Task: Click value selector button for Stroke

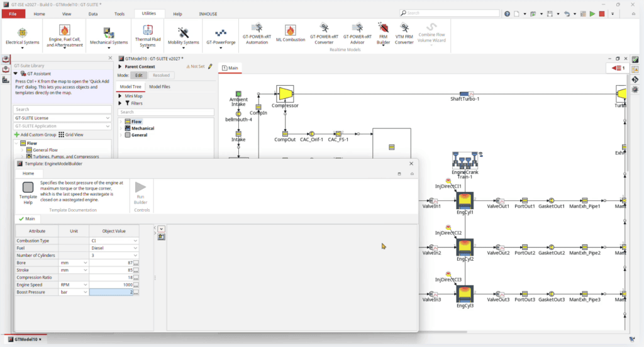Action: [x=136, y=271]
